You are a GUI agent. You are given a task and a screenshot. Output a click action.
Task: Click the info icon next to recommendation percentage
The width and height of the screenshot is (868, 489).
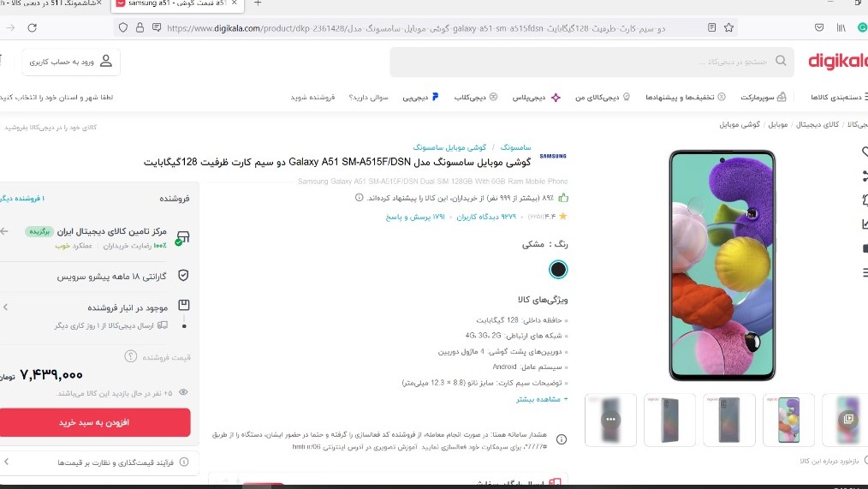pos(360,198)
